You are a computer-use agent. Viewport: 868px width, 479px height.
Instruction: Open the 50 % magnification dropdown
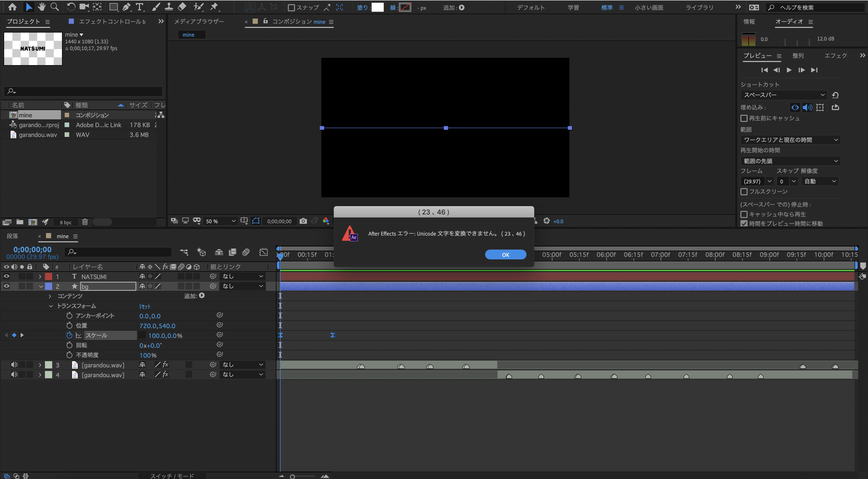point(220,221)
